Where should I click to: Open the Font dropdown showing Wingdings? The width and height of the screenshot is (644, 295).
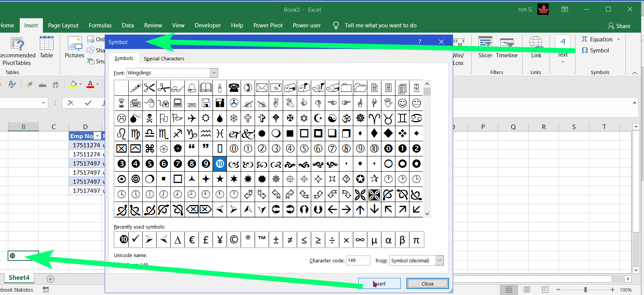(214, 73)
